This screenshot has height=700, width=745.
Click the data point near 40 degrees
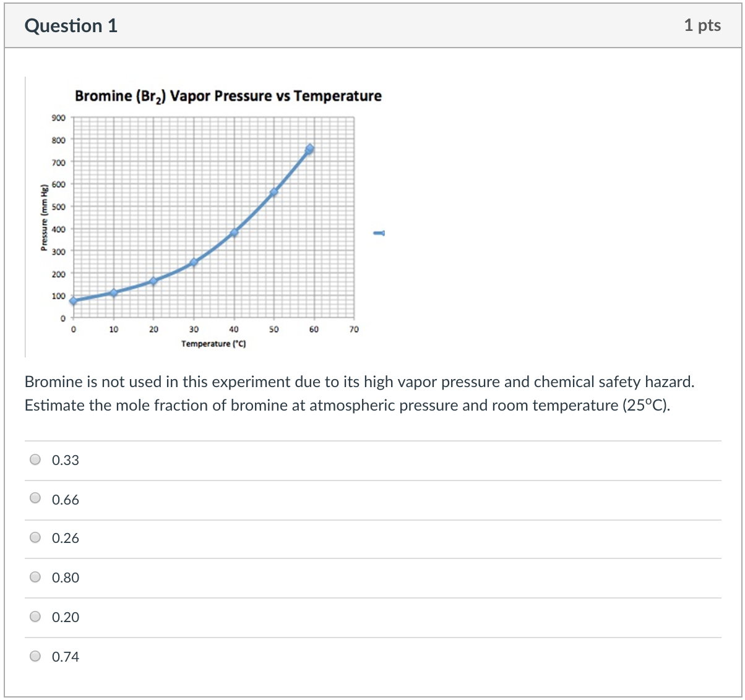click(234, 233)
